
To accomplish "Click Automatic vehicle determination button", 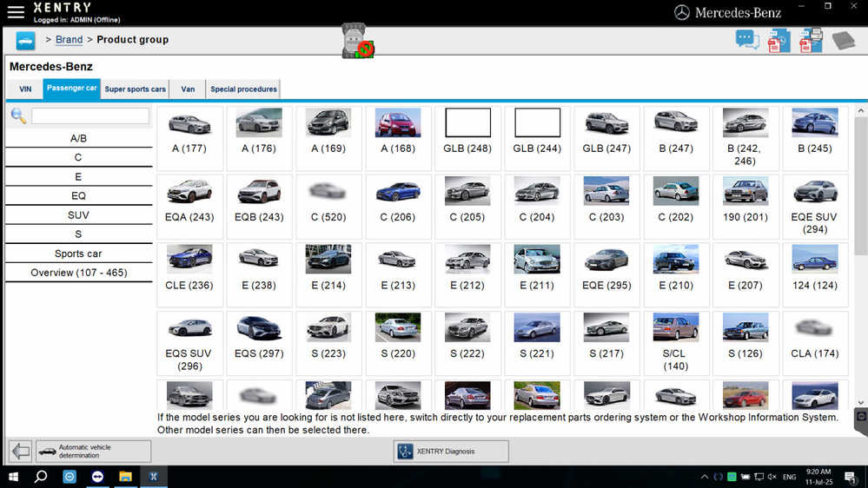I will (94, 451).
